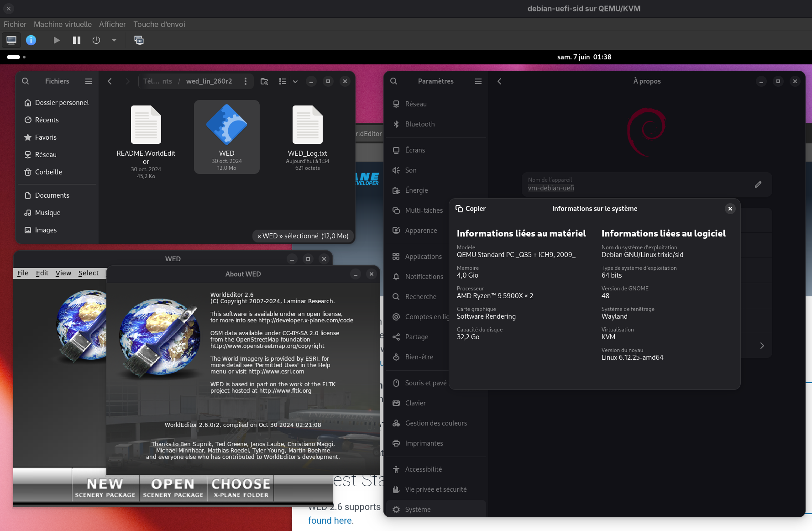Screen dimensions: 812x531
Task: Edit the device name with the pencil icon
Action: pos(758,184)
